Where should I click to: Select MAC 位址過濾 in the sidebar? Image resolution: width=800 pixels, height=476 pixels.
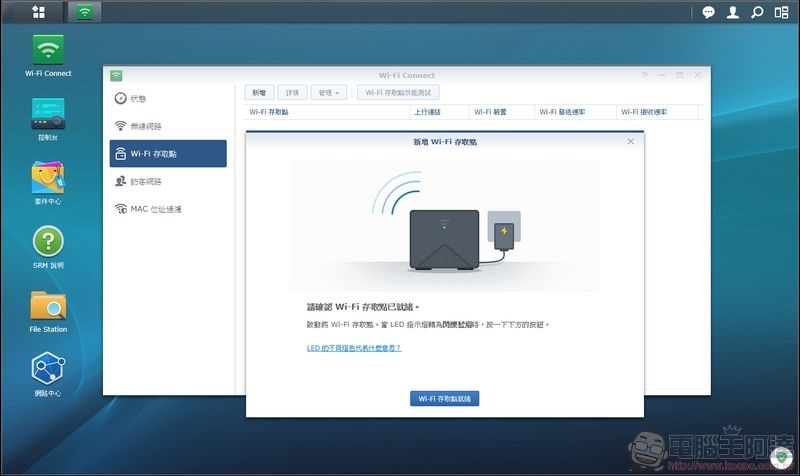168,209
